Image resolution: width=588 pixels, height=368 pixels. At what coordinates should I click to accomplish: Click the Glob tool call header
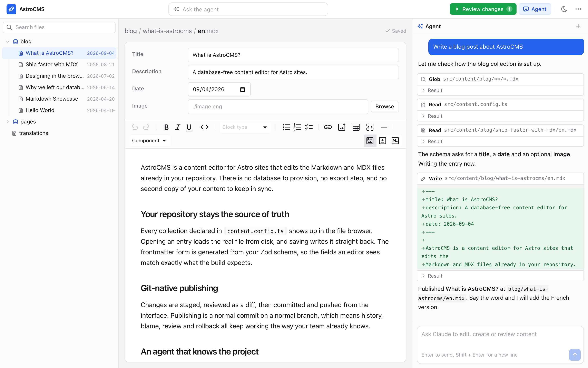click(500, 79)
